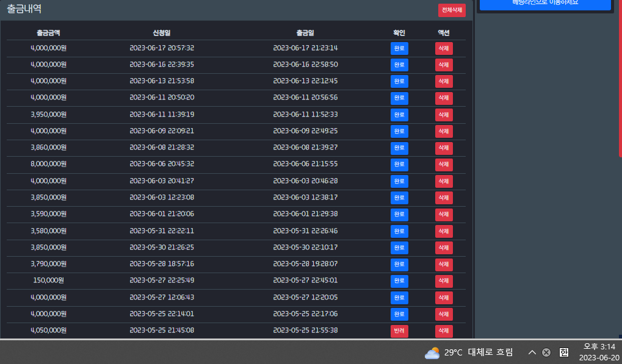Click 완료 for the 2023-06-03 20:41:27 row

point(399,182)
